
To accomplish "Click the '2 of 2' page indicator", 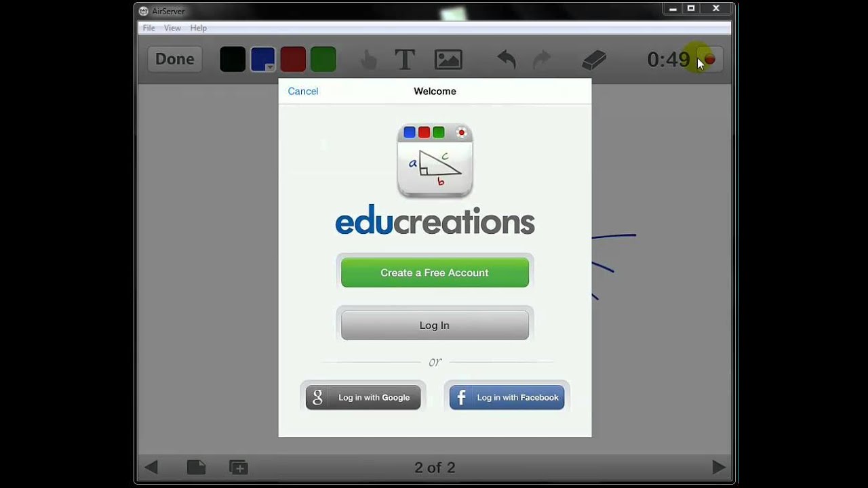I will [x=435, y=468].
